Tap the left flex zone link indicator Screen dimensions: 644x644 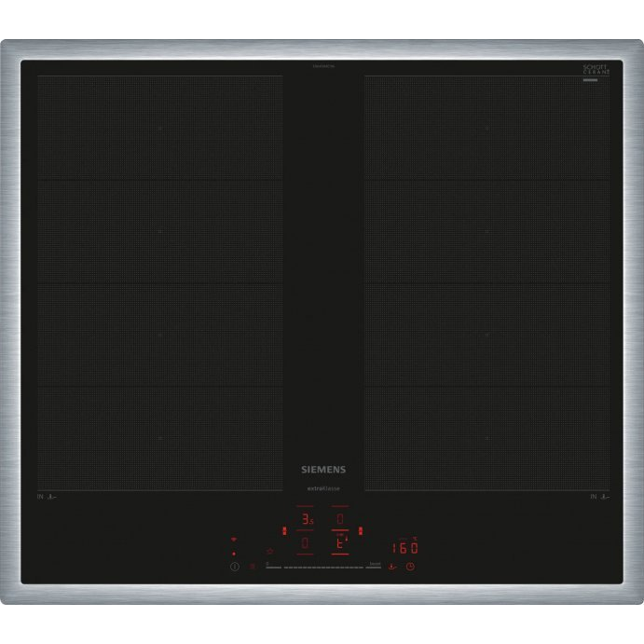pyautogui.click(x=284, y=531)
